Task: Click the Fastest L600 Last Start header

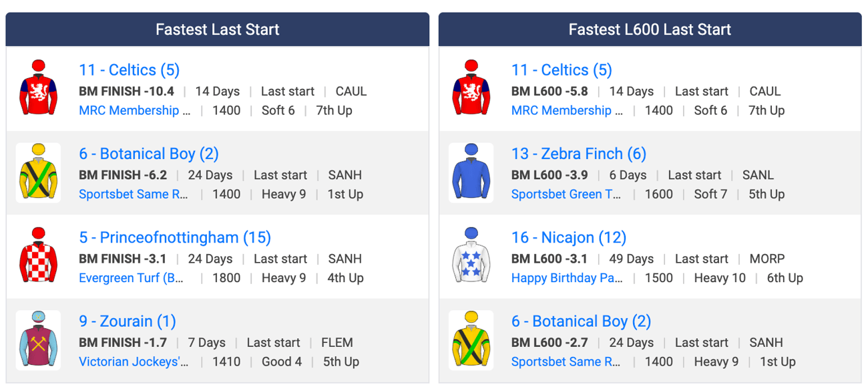Action: (x=650, y=29)
